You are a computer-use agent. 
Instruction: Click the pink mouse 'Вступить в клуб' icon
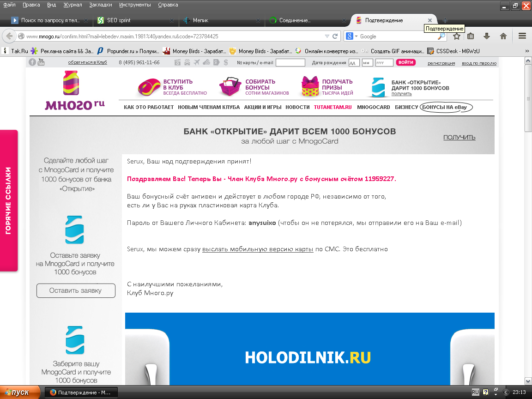point(149,88)
